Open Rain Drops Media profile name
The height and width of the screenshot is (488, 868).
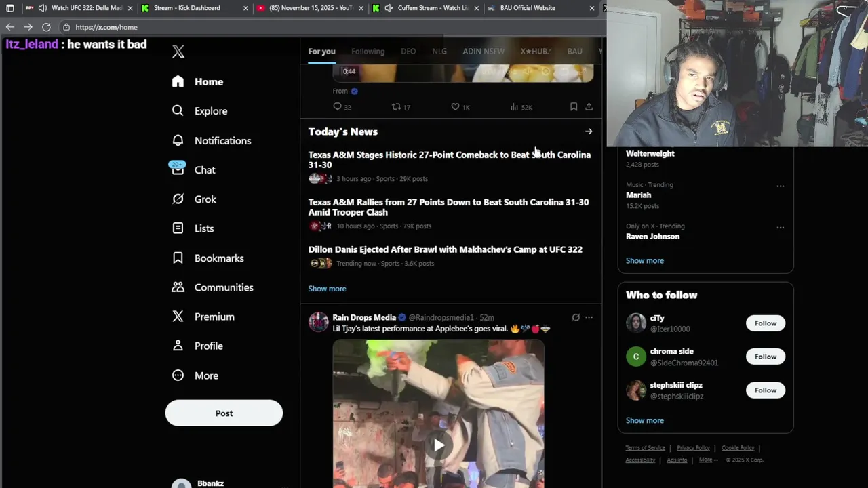[364, 317]
